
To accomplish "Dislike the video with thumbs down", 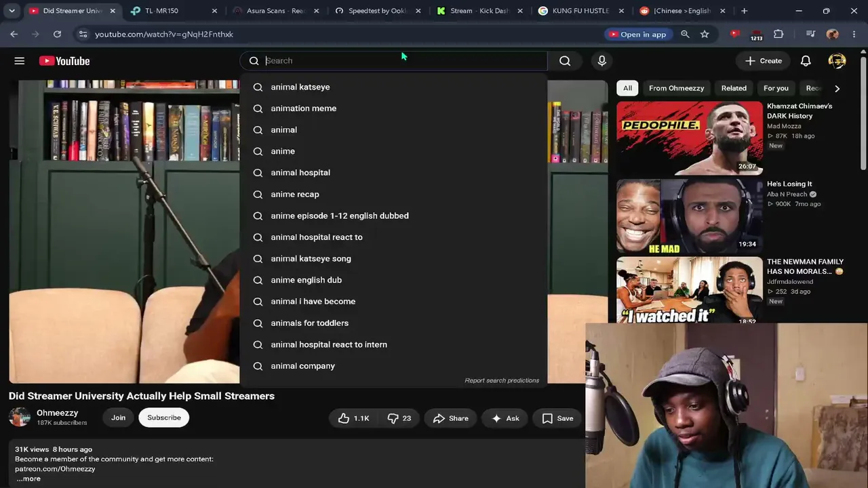I will point(399,418).
